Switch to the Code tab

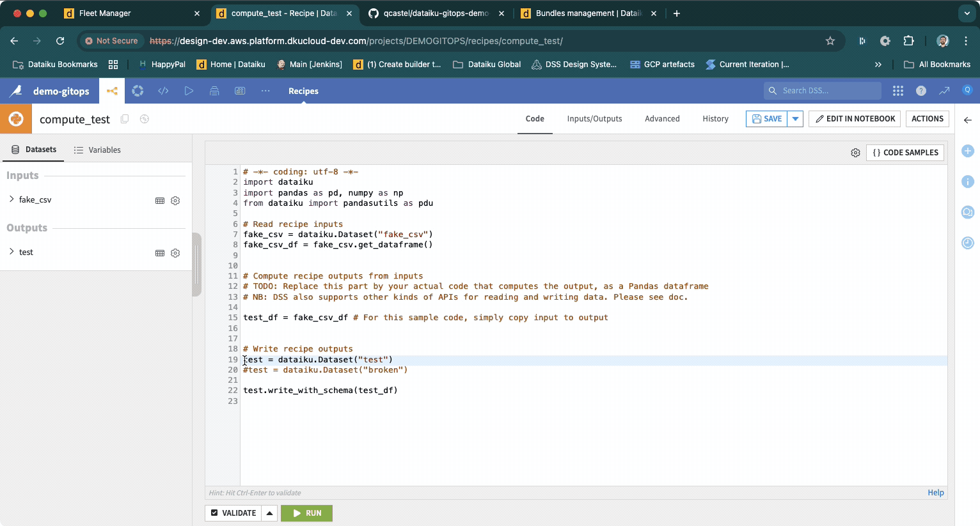tap(535, 119)
